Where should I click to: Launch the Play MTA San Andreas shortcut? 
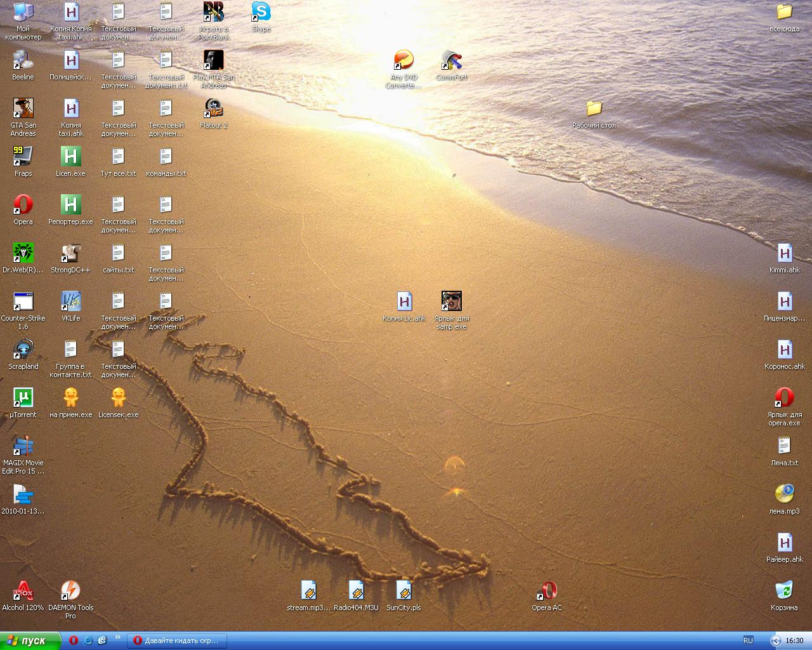[214, 69]
